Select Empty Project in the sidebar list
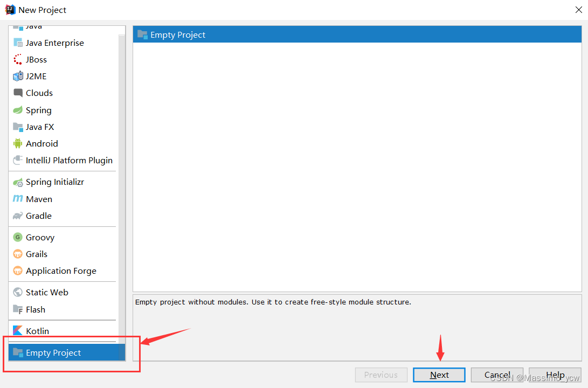Image resolution: width=588 pixels, height=388 pixels. click(x=67, y=352)
